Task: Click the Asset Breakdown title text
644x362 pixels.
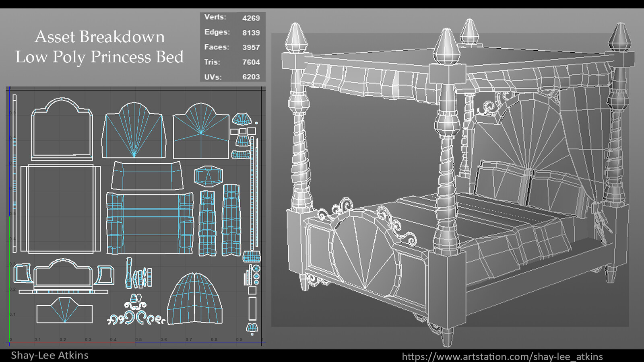Action: (100, 37)
